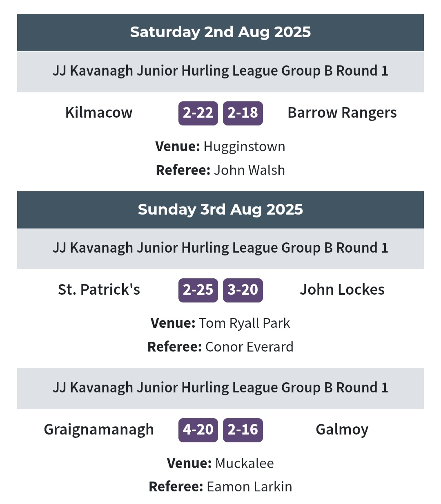Click the Sunday 3rd Aug 2025 header
The width and height of the screenshot is (441, 504).
(x=220, y=209)
